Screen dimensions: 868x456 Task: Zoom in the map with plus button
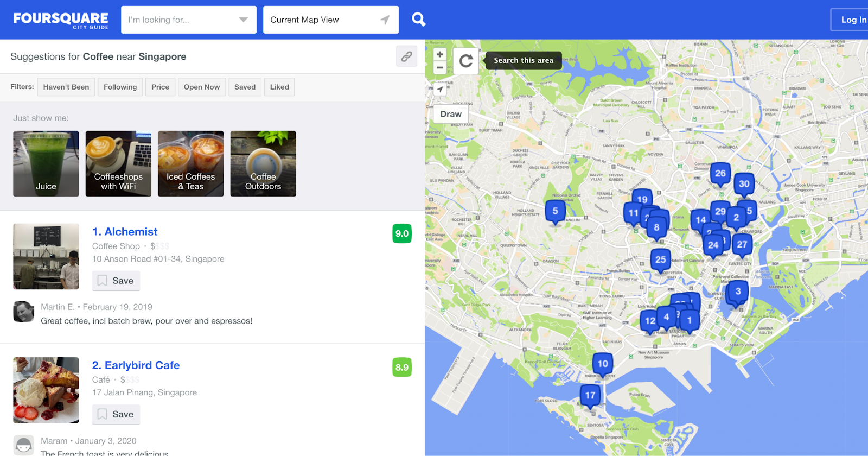point(440,54)
